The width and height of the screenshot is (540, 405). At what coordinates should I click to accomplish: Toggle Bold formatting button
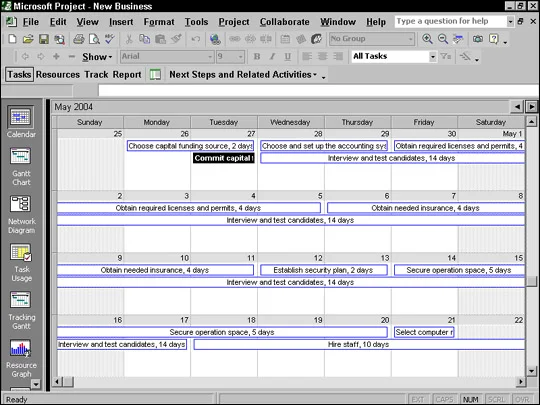click(257, 56)
